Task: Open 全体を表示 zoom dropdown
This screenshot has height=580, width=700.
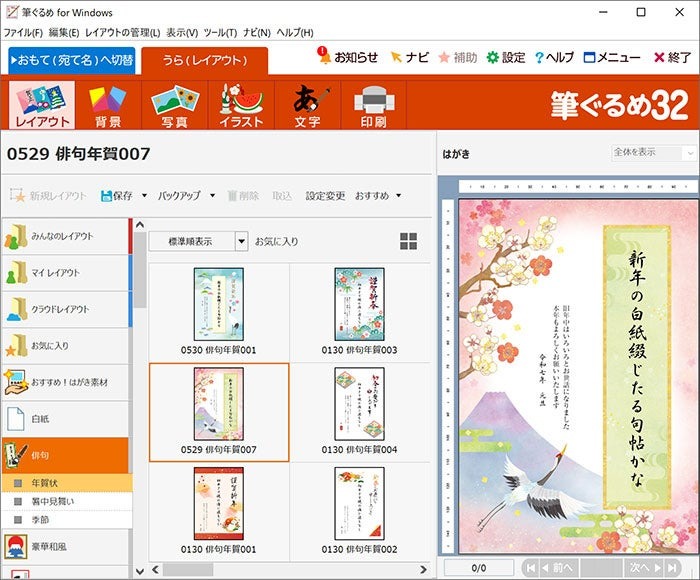Action: coord(690,153)
